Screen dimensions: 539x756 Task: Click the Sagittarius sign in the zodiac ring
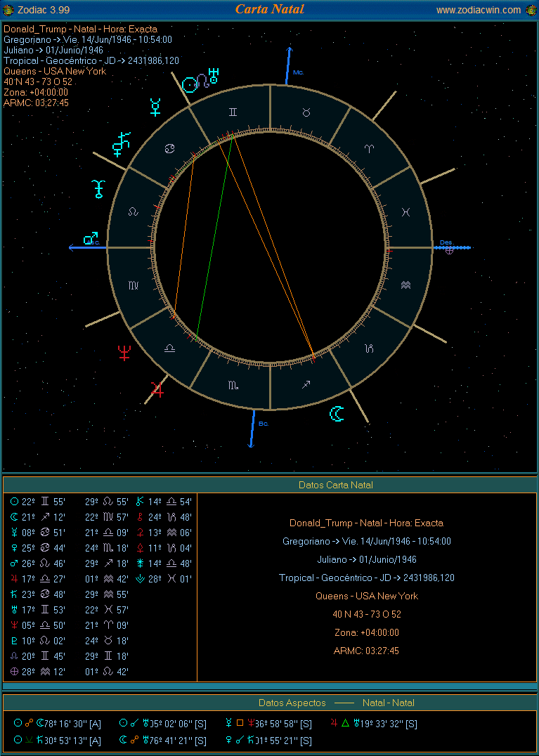click(306, 384)
